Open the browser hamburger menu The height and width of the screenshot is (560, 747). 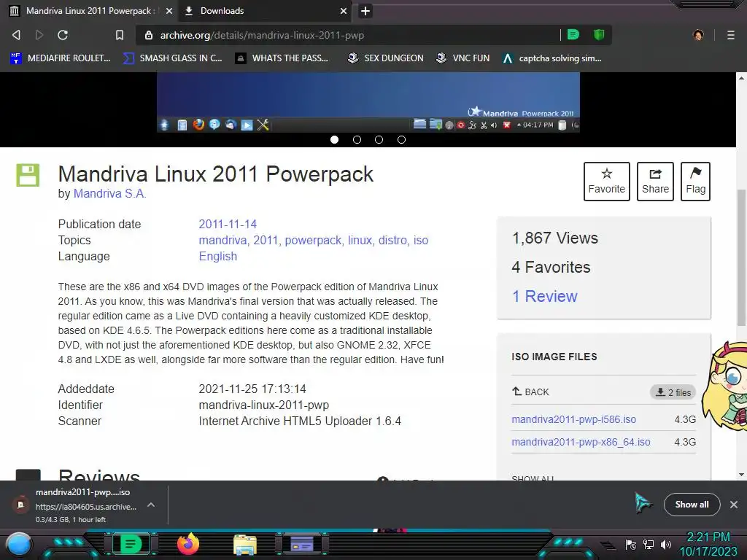coord(731,35)
